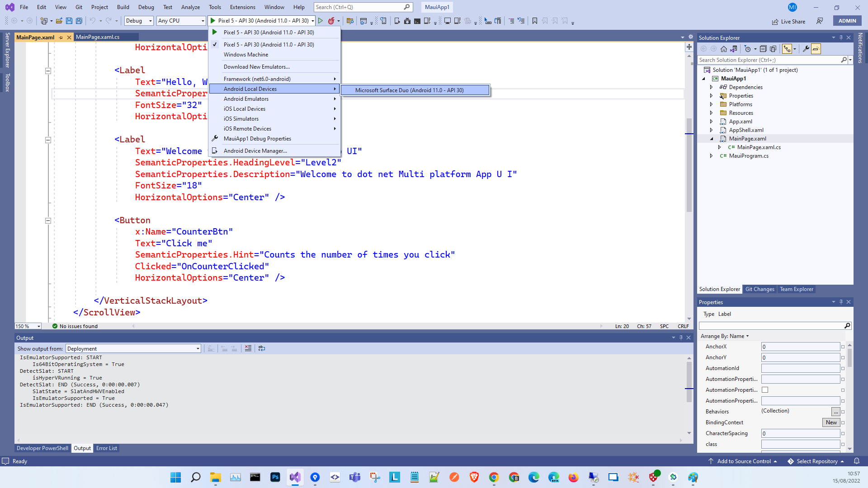
Task: Click the Undo arrow icon
Action: 93,21
